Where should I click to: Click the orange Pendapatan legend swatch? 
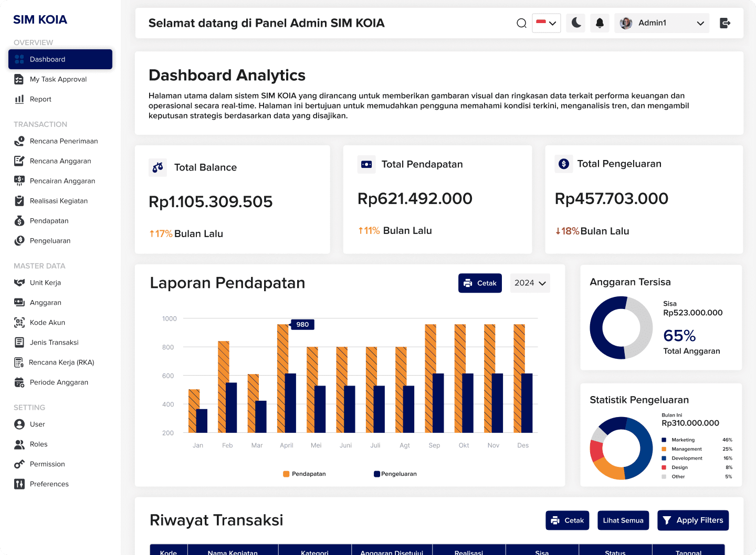point(286,474)
